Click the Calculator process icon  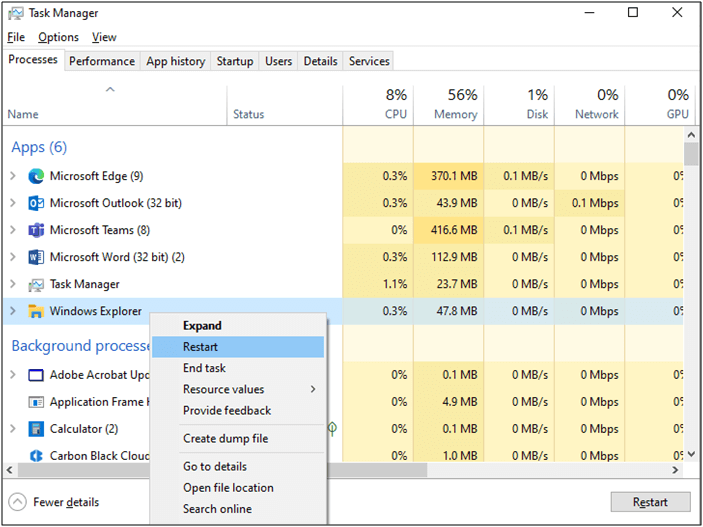[x=36, y=429]
